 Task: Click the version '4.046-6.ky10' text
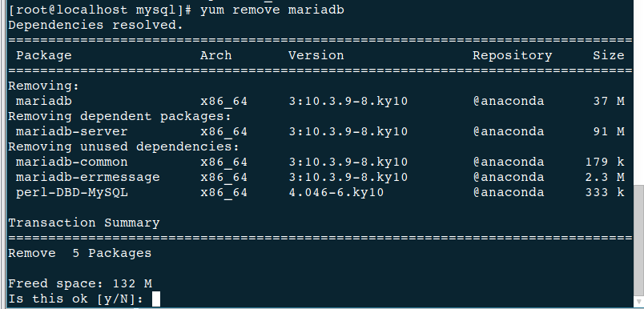[x=336, y=192]
